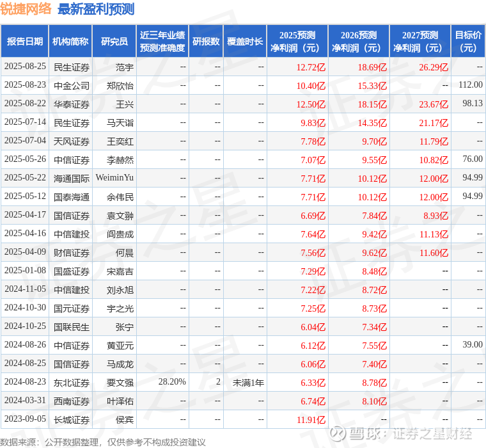Click the 报告日期 column header

(25, 41)
